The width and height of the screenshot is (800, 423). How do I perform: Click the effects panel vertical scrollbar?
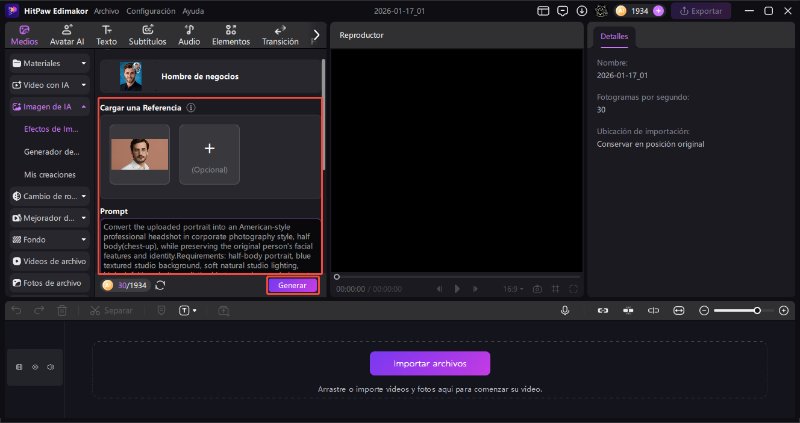point(323,115)
